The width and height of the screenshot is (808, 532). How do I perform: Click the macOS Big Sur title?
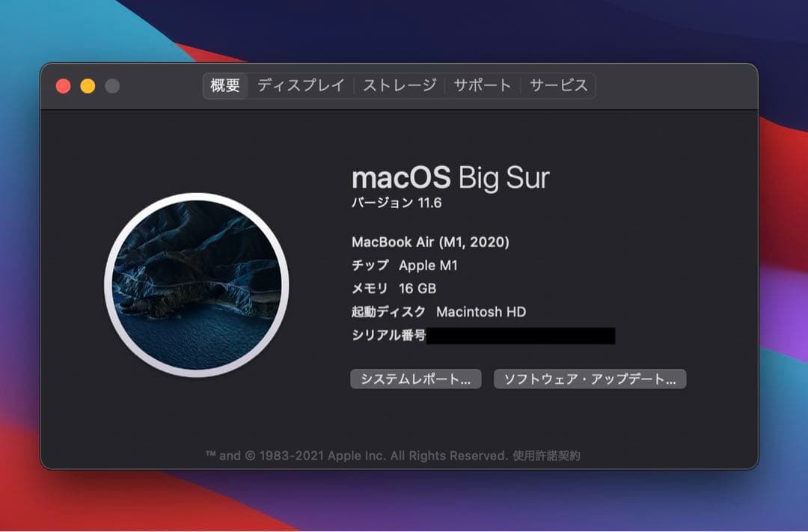pyautogui.click(x=450, y=178)
